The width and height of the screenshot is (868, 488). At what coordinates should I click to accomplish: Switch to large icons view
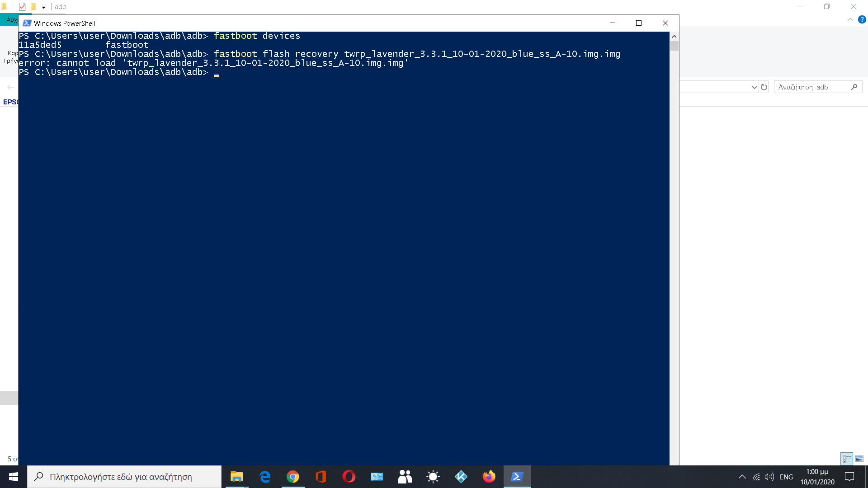859,459
